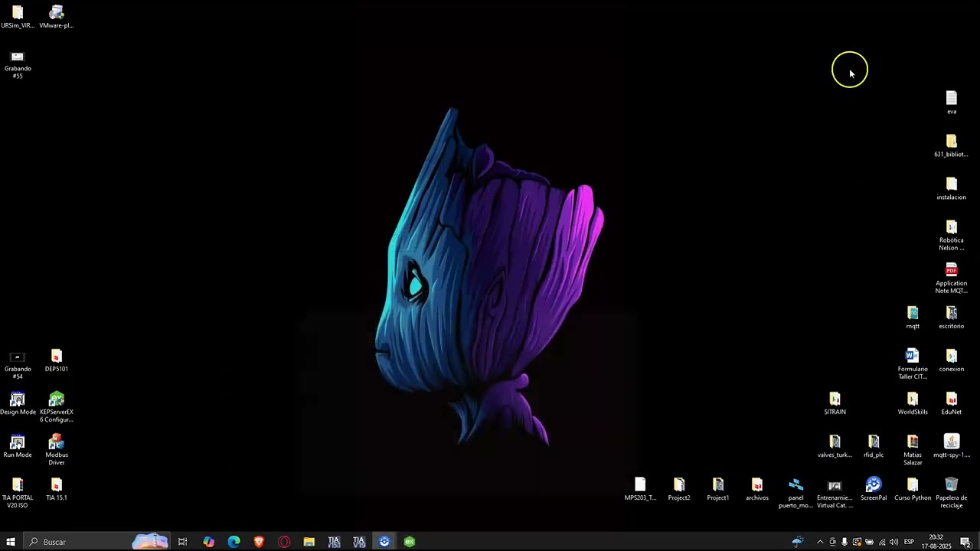Select the valves_turk folder
This screenshot has width=980, height=551.
(835, 447)
